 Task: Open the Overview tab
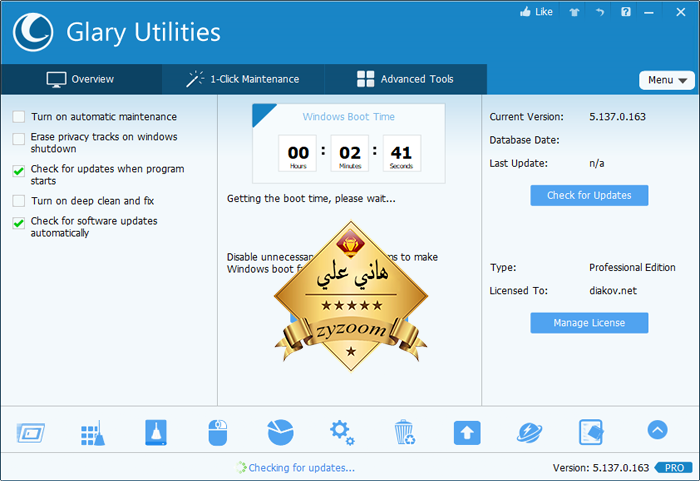click(81, 79)
